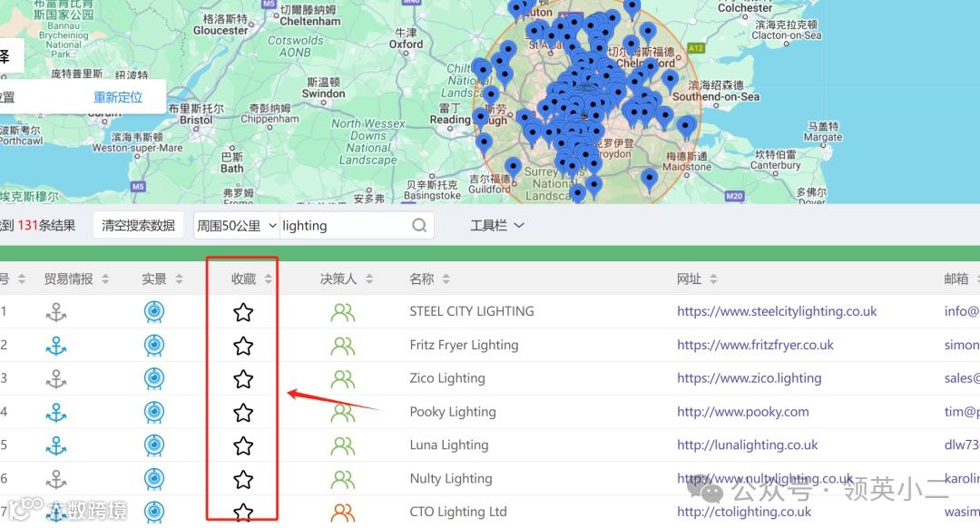Click the anchor icon for Luna Lighting

click(x=56, y=445)
